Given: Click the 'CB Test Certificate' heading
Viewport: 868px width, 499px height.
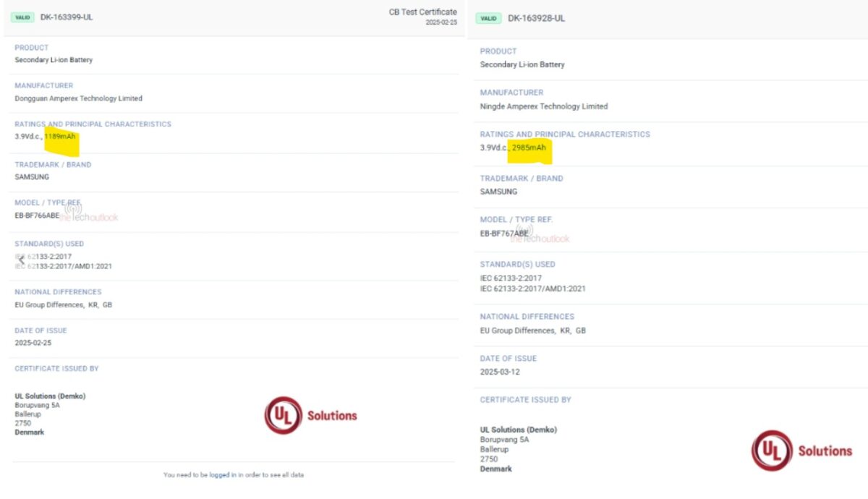Looking at the screenshot, I should (x=423, y=12).
